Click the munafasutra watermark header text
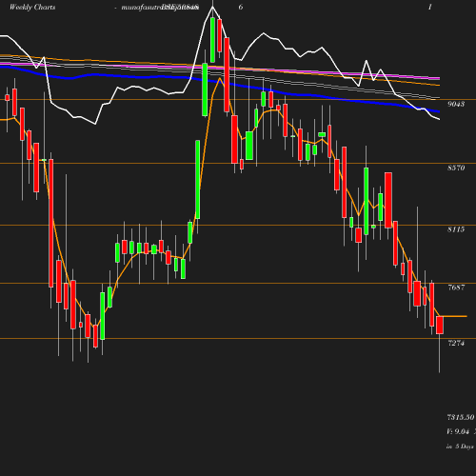Screen dimensions: 476x476 [160, 8]
